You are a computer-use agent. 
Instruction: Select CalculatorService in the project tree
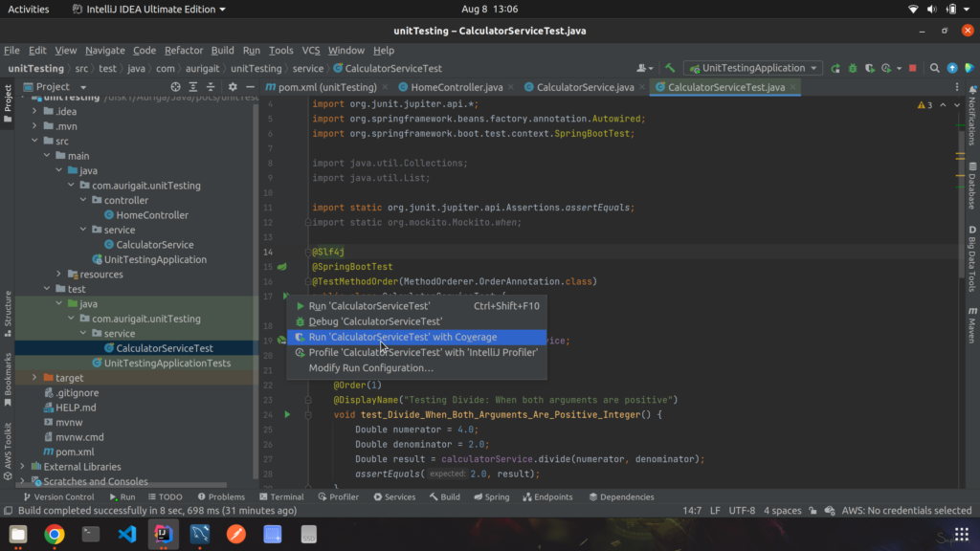[154, 245]
